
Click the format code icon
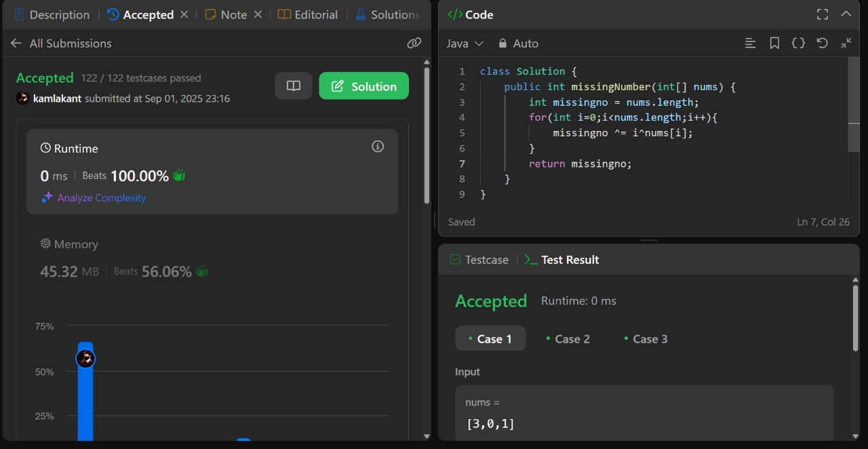coord(750,43)
